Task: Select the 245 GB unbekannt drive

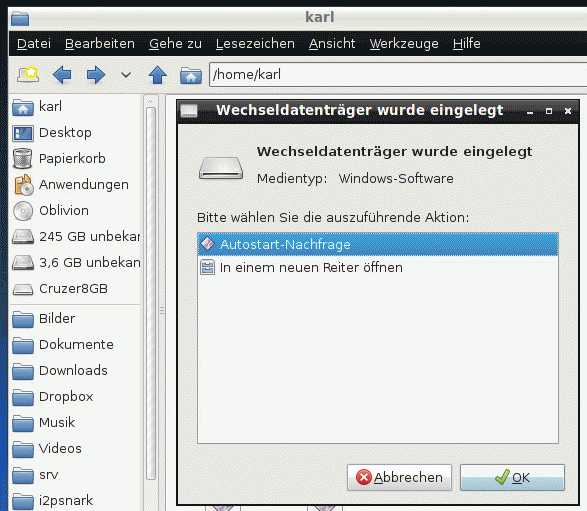Action: point(75,237)
